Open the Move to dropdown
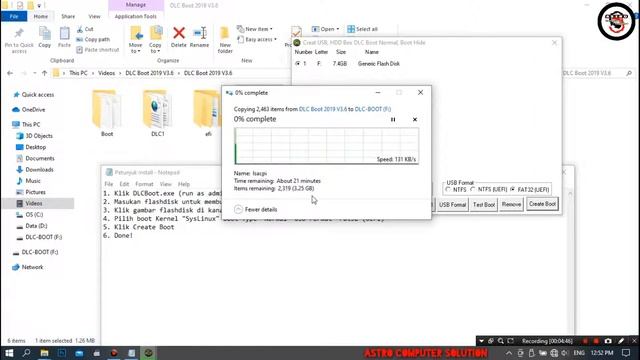Screen dimensions: 640x360 pyautogui.click(x=136, y=40)
